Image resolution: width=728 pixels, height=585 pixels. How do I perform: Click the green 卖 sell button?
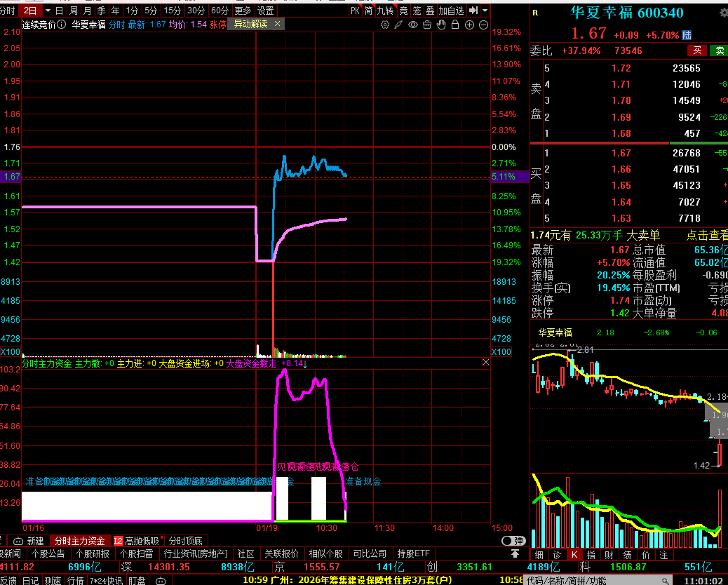click(x=719, y=50)
